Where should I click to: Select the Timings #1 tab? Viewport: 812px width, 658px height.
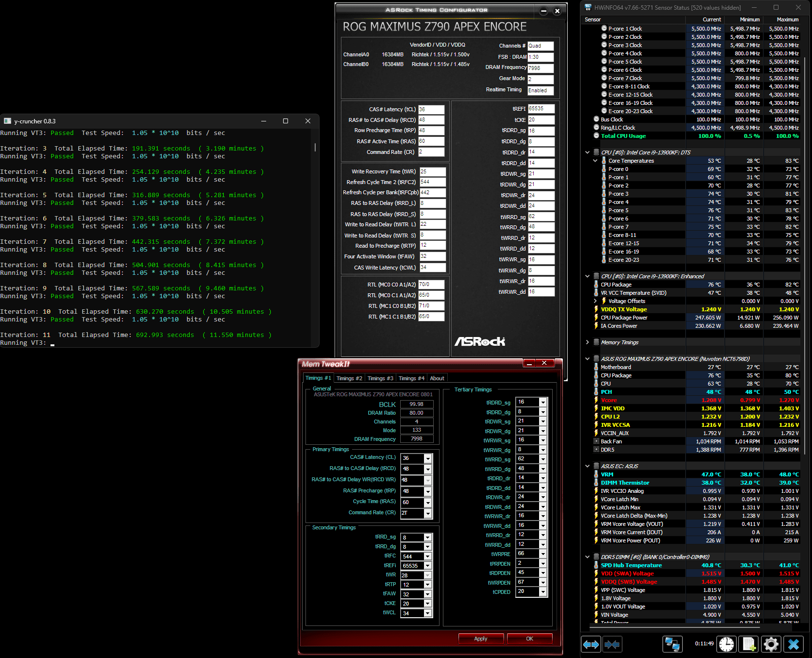[318, 378]
